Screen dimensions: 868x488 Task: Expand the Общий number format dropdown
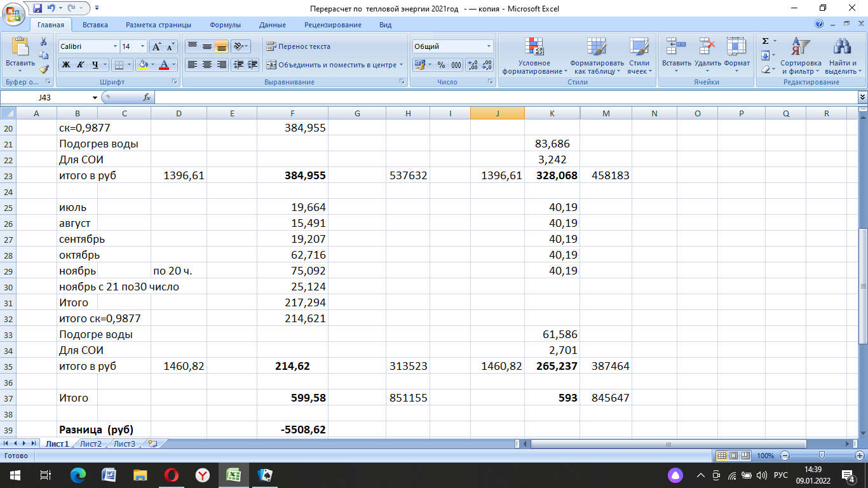point(489,46)
